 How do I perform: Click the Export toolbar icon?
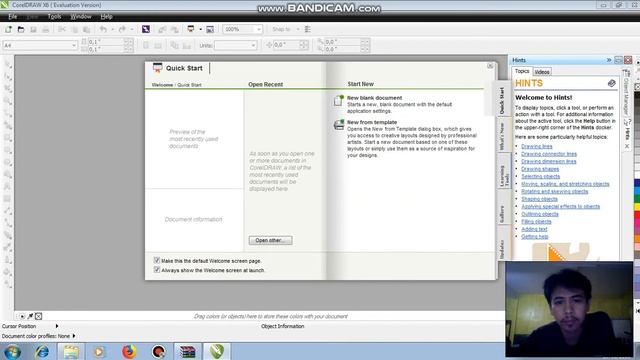point(175,29)
